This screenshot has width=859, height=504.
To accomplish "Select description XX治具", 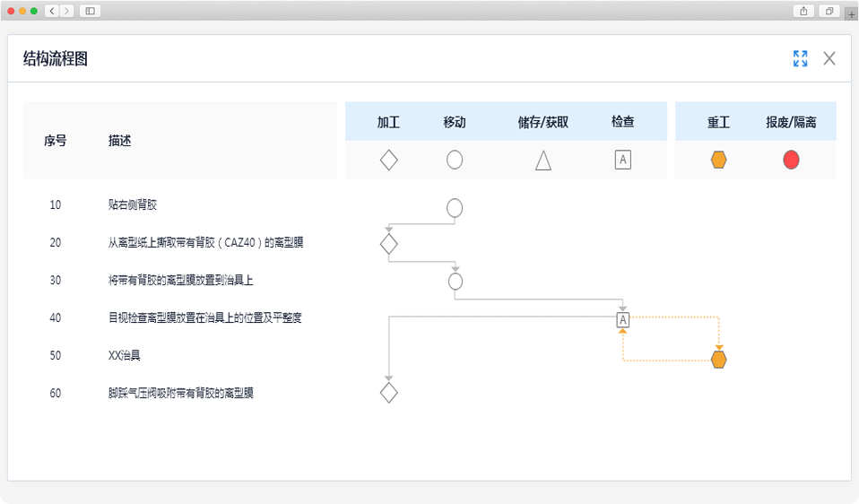I will (x=125, y=355).
